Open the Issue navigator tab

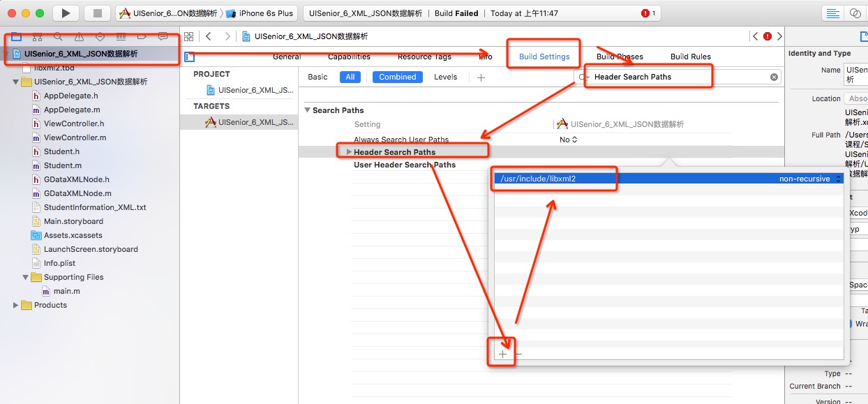click(79, 36)
